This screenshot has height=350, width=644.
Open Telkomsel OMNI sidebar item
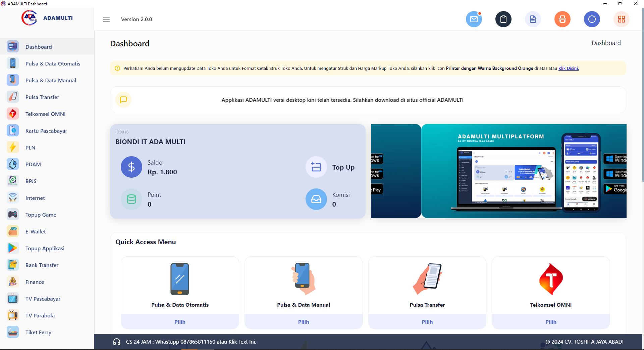[47, 114]
